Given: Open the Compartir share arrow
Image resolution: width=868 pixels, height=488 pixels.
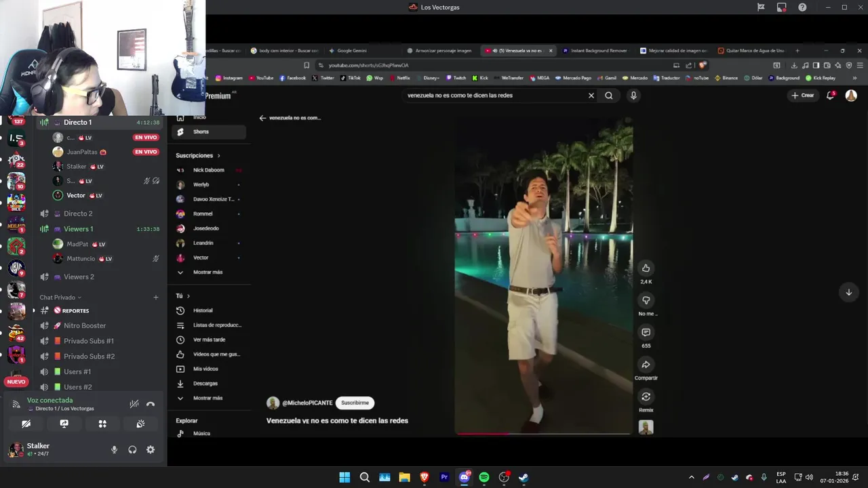Looking at the screenshot, I should tap(646, 365).
